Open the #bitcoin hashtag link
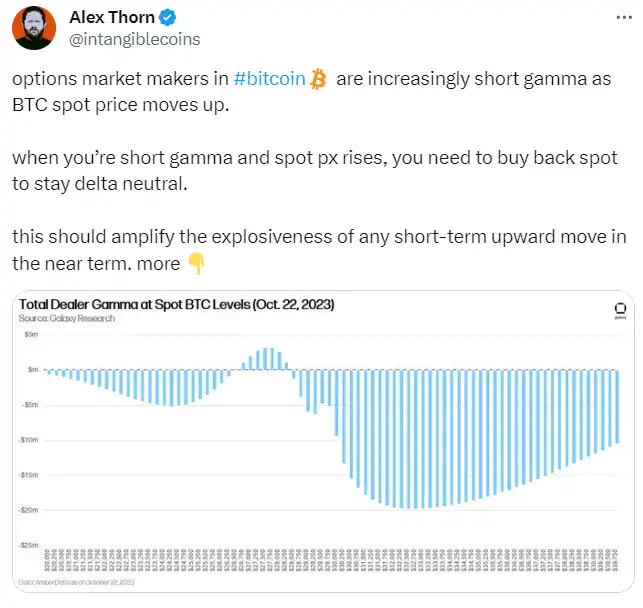The width and height of the screenshot is (643, 608). (x=268, y=80)
